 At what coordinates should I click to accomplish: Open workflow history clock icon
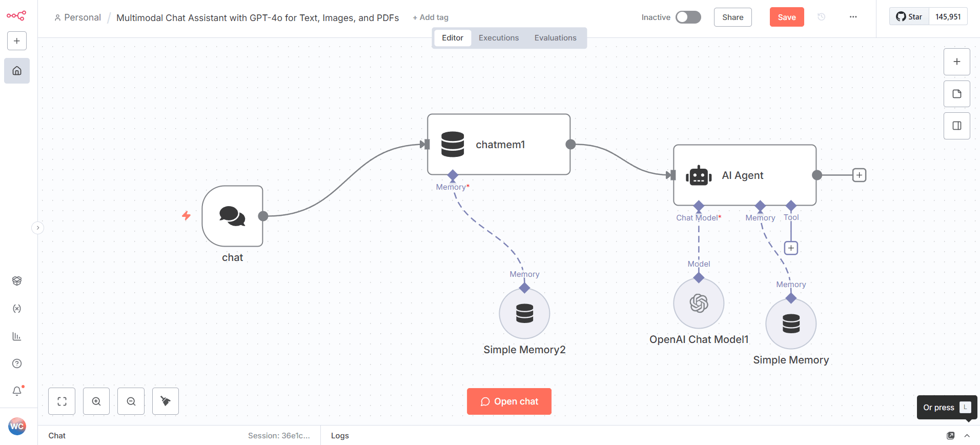tap(821, 17)
